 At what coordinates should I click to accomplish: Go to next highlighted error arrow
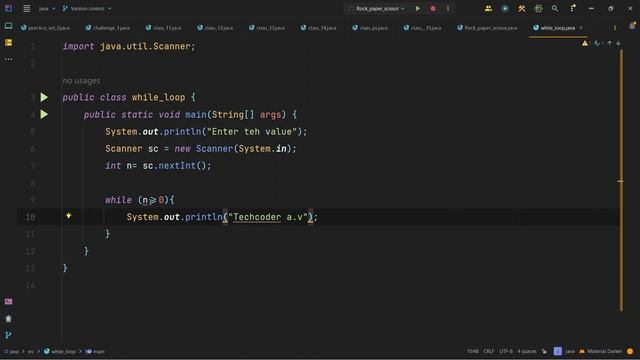click(618, 43)
